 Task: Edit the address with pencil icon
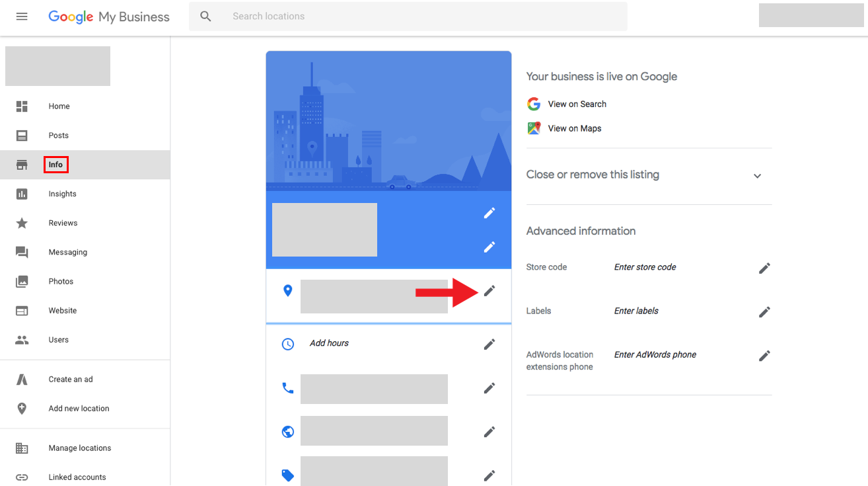(x=489, y=291)
